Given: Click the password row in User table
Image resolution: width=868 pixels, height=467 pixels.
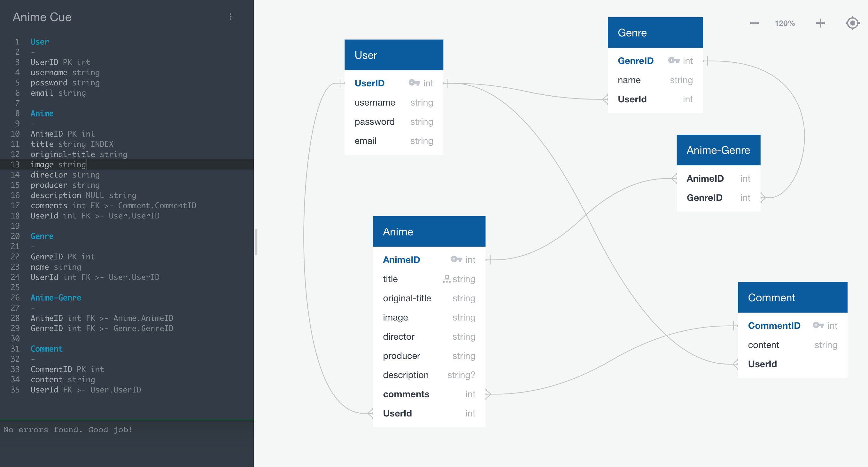Looking at the screenshot, I should pos(393,122).
